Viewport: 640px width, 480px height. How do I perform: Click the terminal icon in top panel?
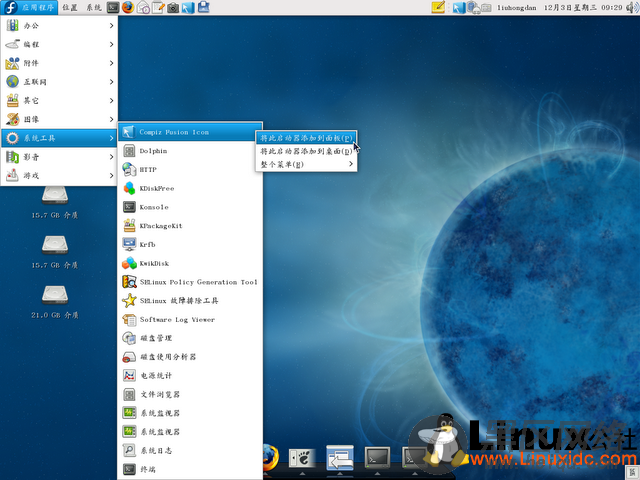pyautogui.click(x=113, y=7)
